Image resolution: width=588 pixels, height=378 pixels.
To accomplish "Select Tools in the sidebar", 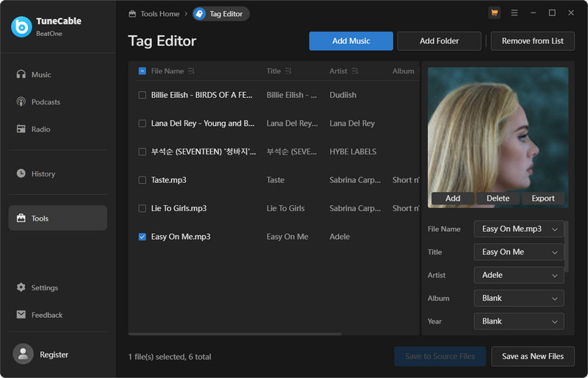I will pos(58,218).
